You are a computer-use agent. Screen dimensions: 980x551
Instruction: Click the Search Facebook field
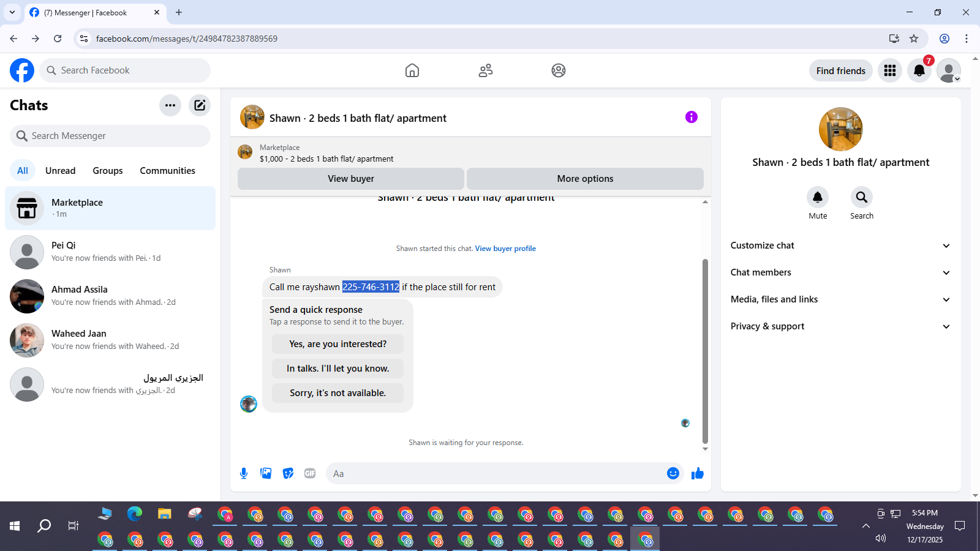[x=125, y=70]
